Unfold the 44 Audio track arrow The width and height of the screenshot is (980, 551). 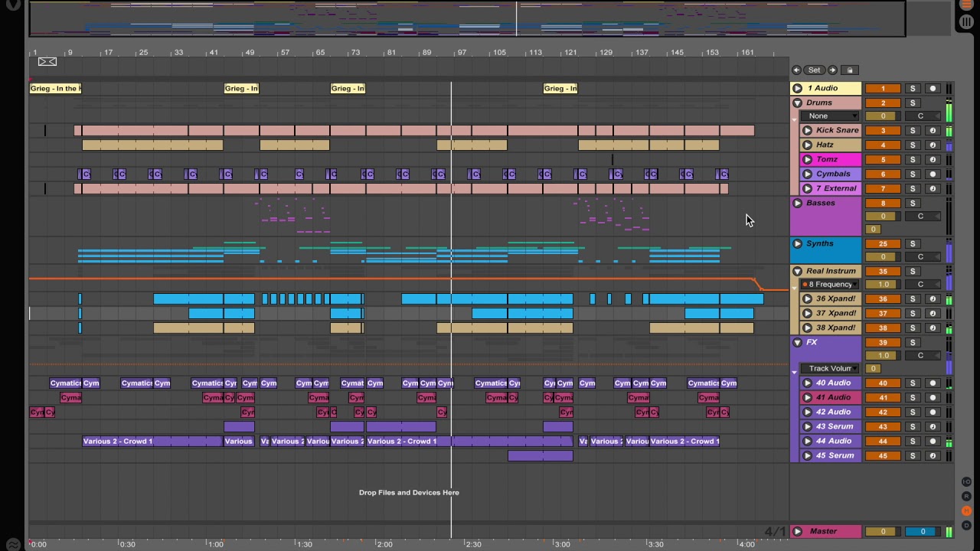pos(807,441)
